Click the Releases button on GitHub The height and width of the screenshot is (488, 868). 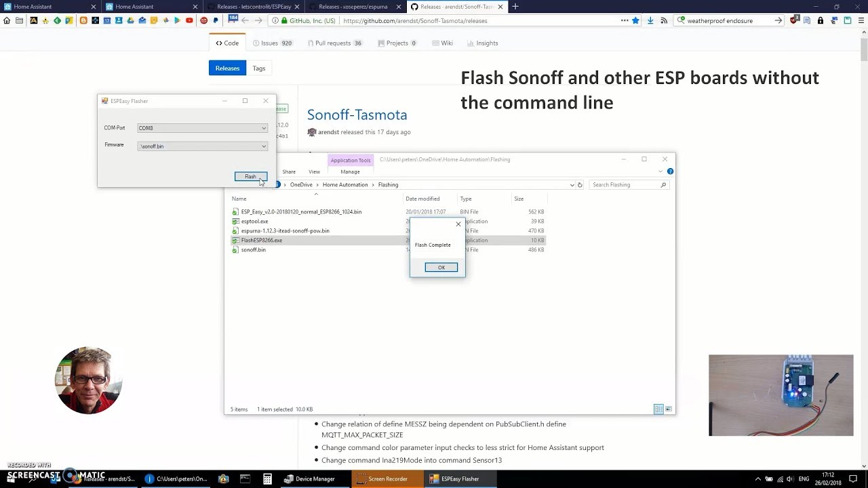pos(227,68)
